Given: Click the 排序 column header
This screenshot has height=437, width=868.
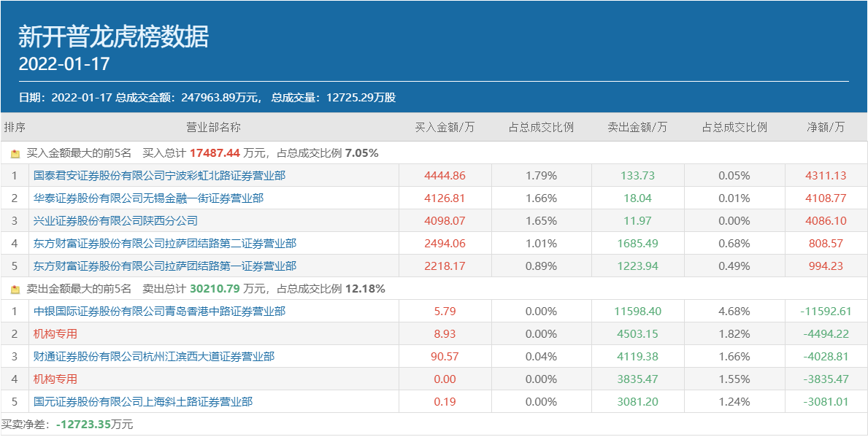Looking at the screenshot, I should coord(15,128).
